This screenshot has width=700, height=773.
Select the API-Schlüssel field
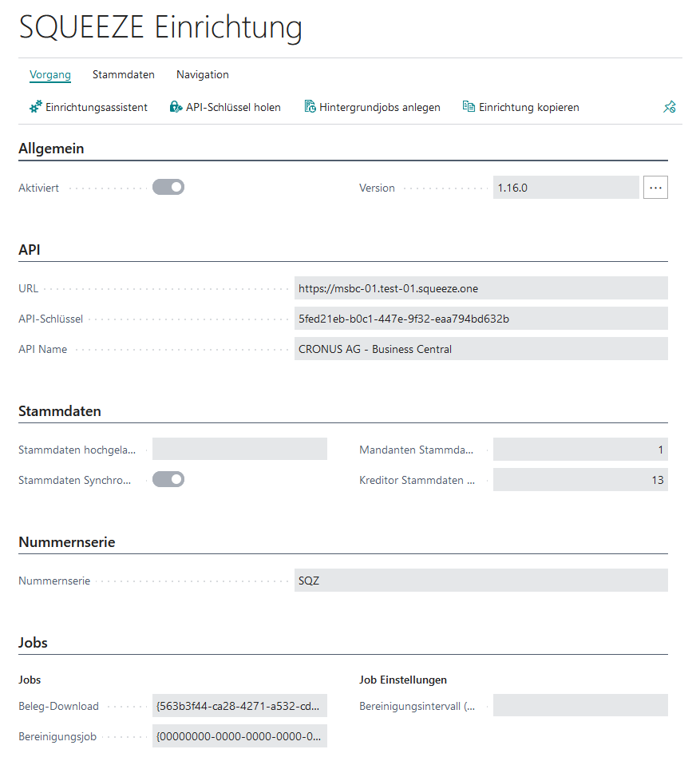481,319
